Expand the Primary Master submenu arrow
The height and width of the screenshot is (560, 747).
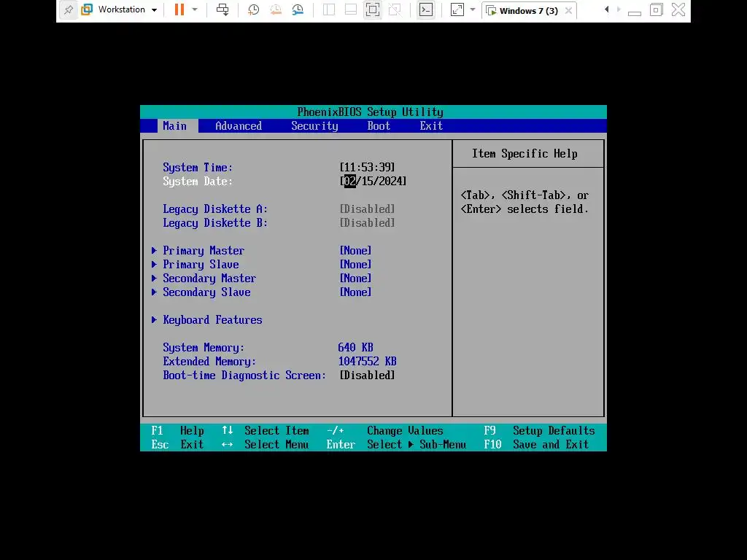154,251
